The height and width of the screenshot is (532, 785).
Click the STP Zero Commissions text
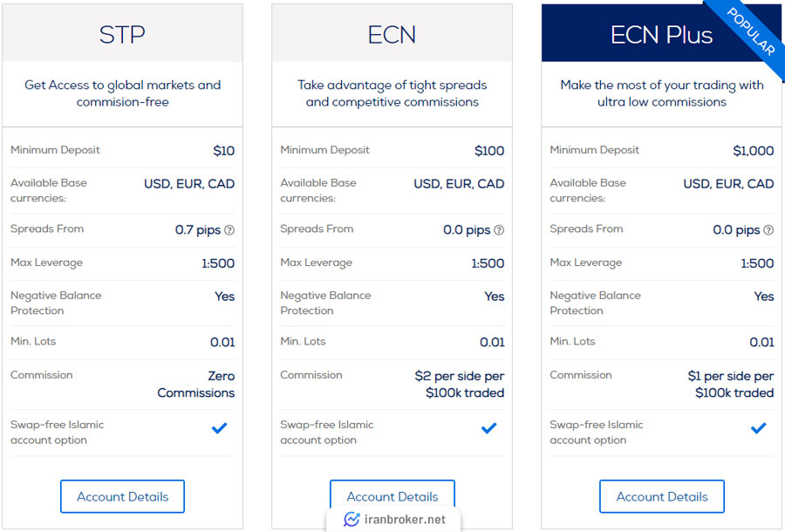[196, 385]
